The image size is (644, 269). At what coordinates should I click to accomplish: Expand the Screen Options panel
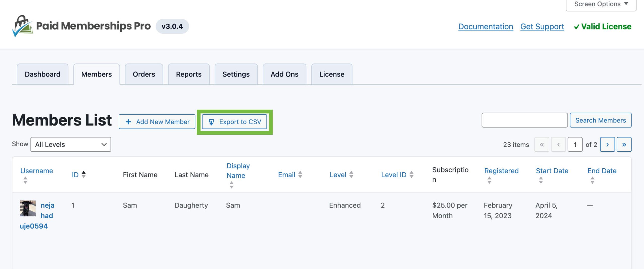coord(601,5)
